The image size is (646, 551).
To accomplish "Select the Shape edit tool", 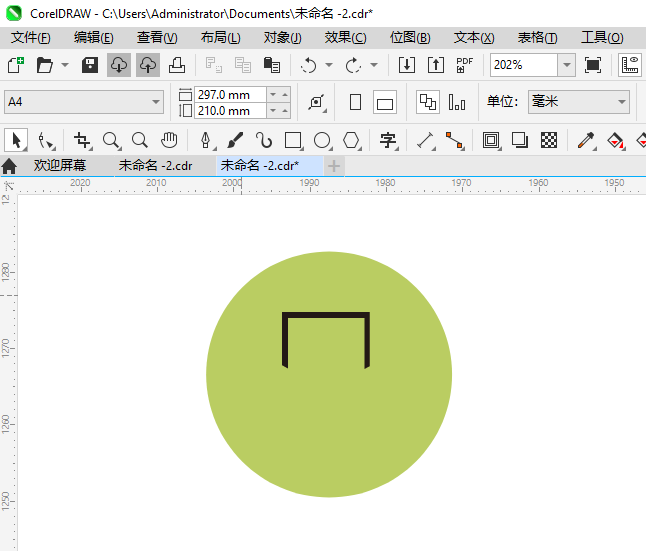I will click(46, 141).
